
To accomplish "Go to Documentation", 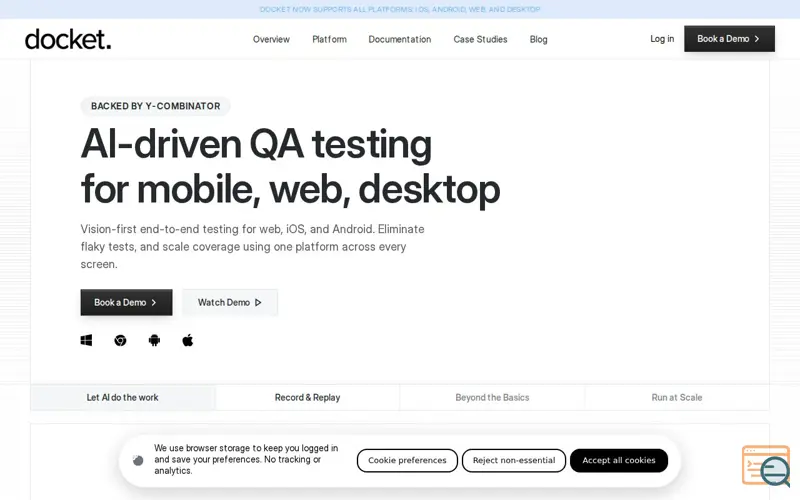I will pyautogui.click(x=400, y=39).
